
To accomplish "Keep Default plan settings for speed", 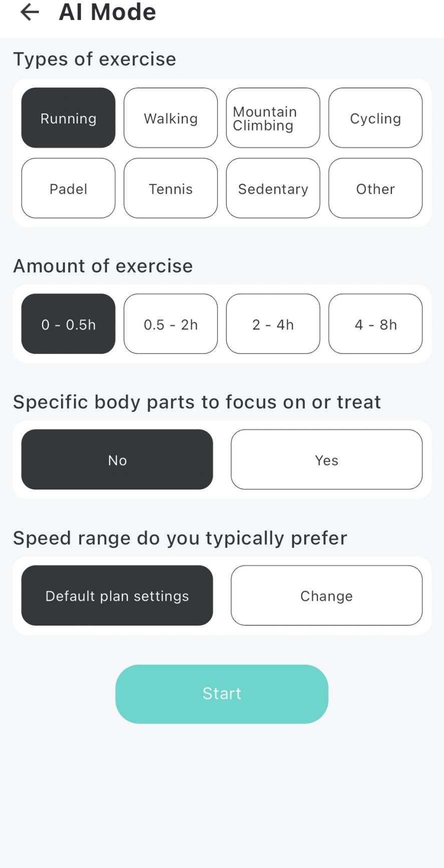I will point(117,595).
